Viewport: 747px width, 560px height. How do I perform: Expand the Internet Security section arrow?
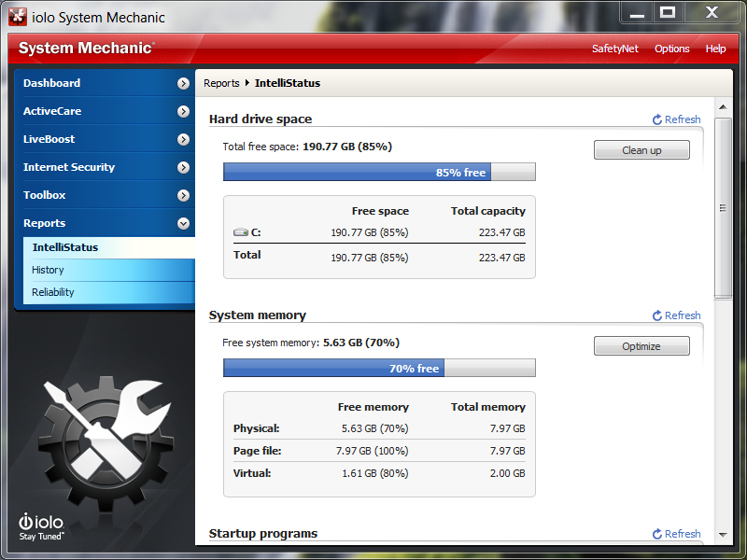coord(183,167)
